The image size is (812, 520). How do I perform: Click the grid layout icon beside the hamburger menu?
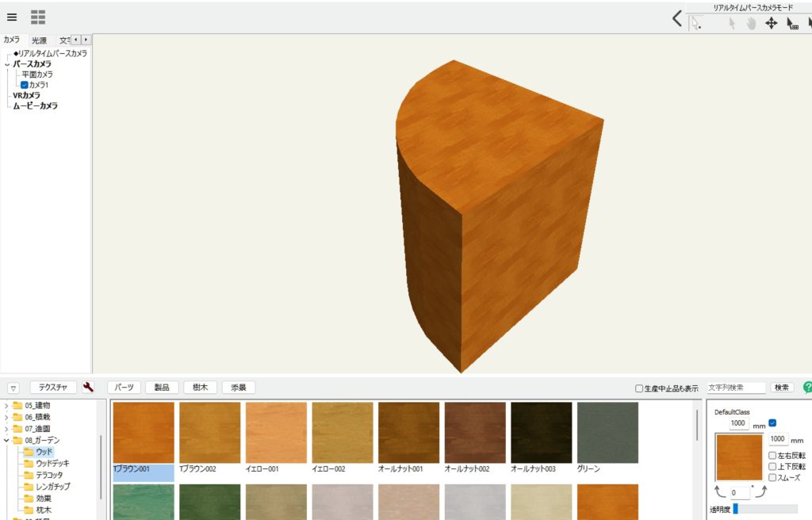38,17
